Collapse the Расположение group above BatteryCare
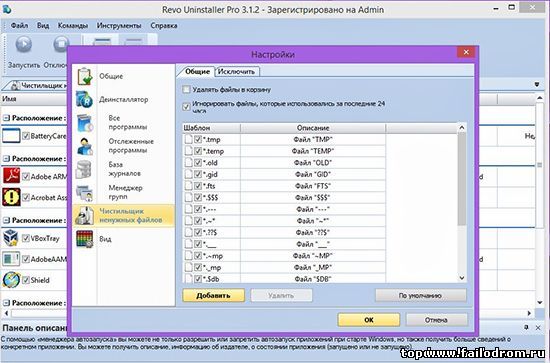The height and width of the screenshot is (363, 550). coord(6,118)
